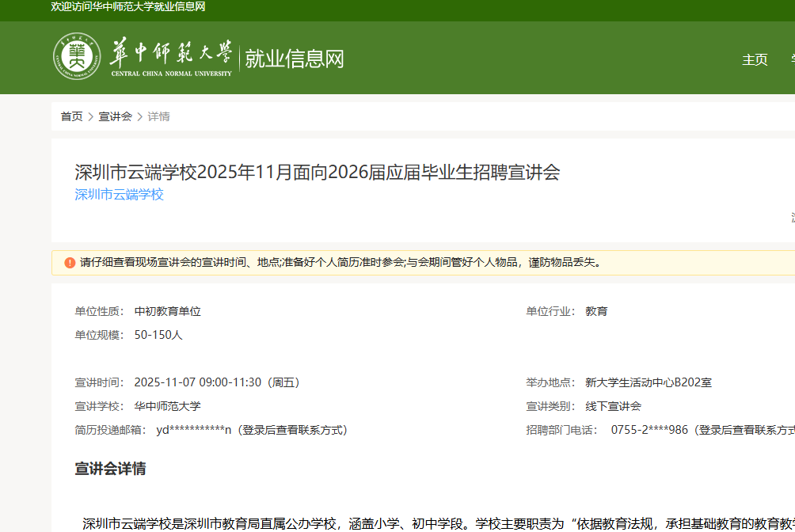Click the chevron after 首页 breadcrumb

pyautogui.click(x=91, y=117)
